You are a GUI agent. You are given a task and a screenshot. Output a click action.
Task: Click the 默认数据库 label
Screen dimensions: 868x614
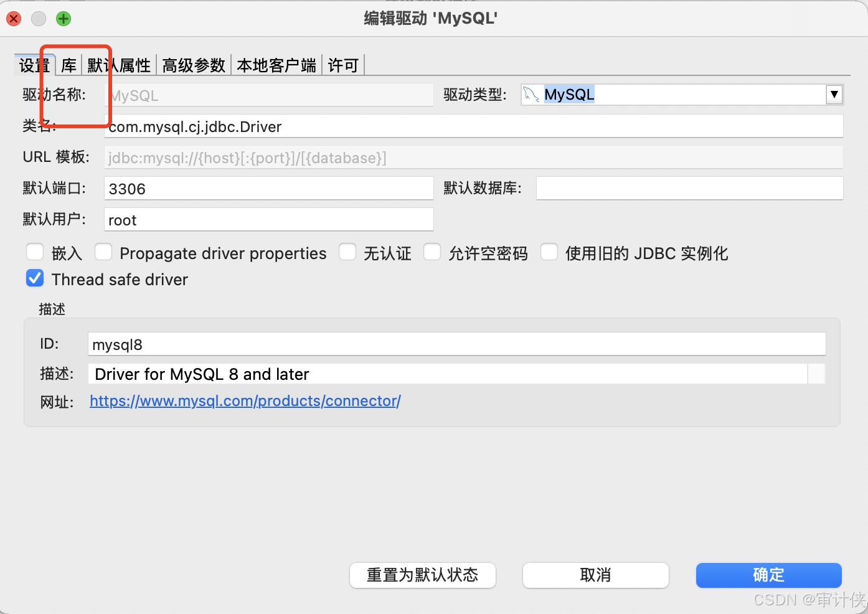point(483,188)
